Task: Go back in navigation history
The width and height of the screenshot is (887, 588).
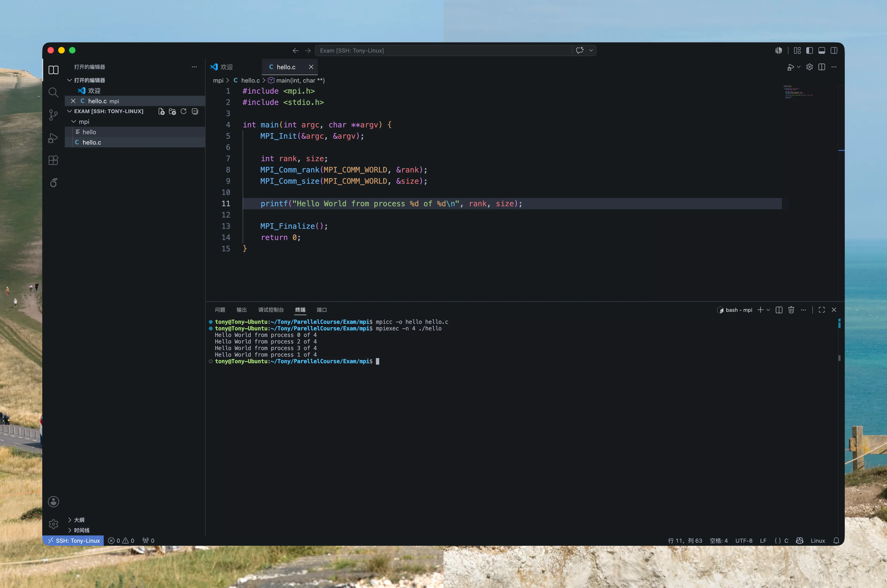Action: (x=295, y=51)
